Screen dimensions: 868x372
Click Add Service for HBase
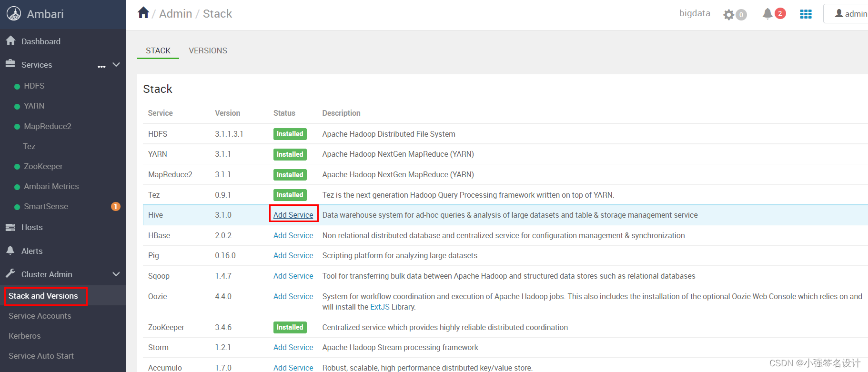[293, 235]
